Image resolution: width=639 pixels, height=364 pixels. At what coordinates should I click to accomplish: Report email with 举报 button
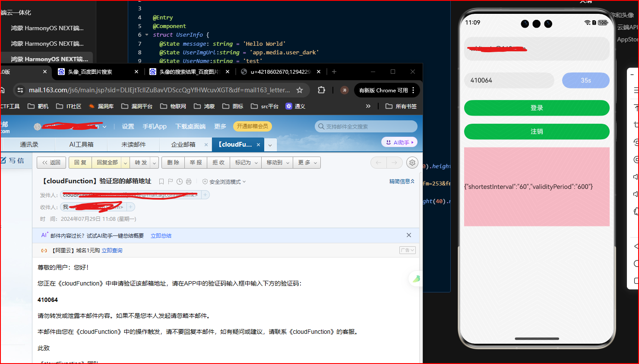coord(196,163)
